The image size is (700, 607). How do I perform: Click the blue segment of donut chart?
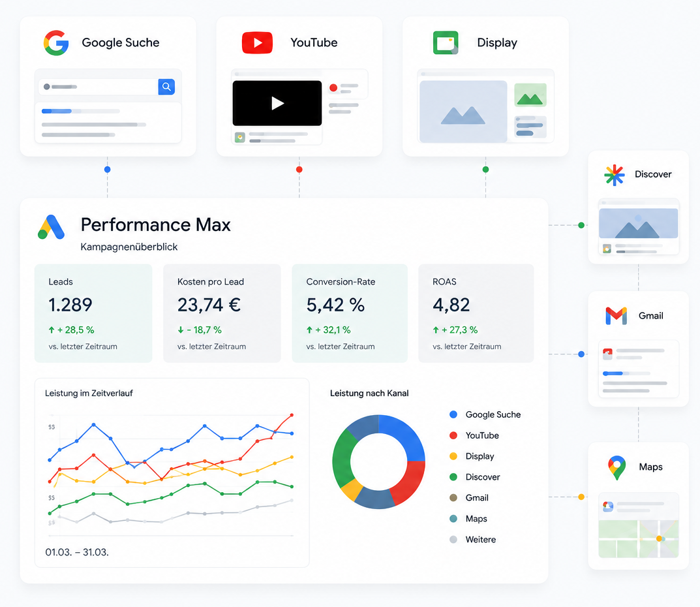pos(406,435)
